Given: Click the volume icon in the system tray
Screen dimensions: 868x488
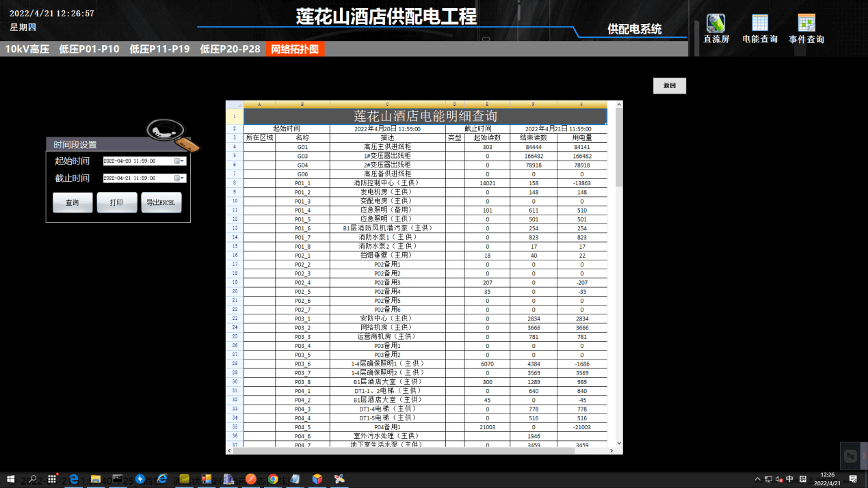Looking at the screenshot, I should pyautogui.click(x=778, y=479).
